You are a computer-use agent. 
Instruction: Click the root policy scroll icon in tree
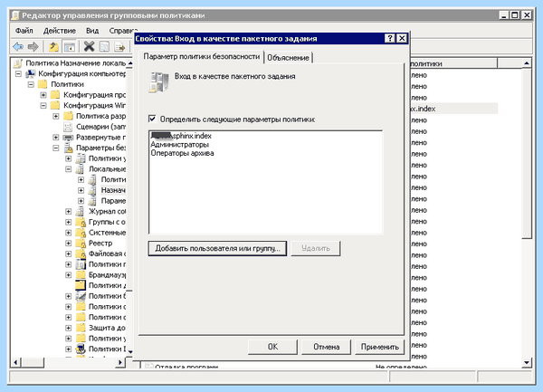tap(18, 63)
